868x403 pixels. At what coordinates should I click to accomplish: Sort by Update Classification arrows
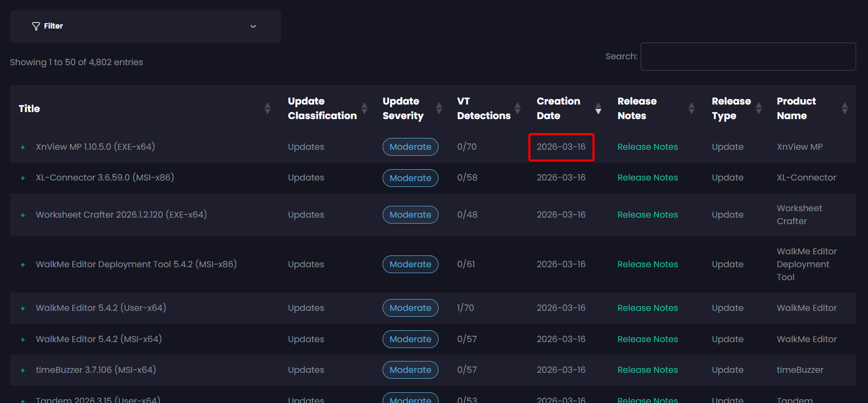pos(364,108)
